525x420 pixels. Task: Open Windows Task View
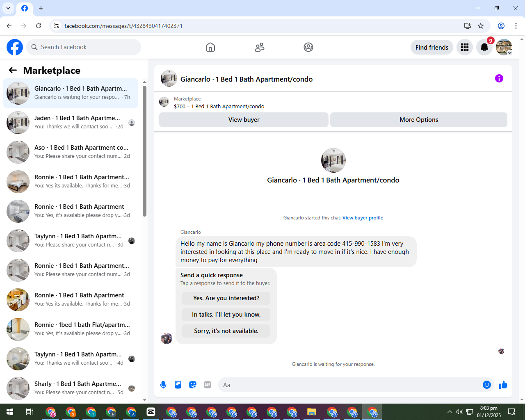30,412
